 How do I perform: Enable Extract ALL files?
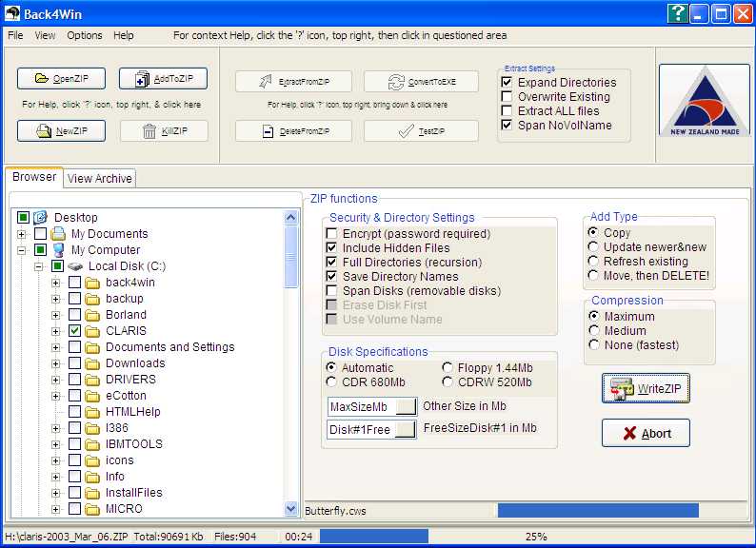tap(507, 111)
